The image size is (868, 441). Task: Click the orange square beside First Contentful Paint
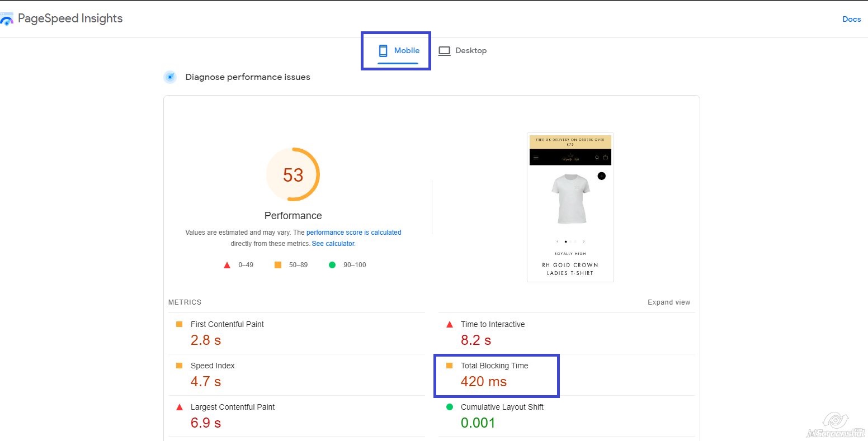[179, 324]
